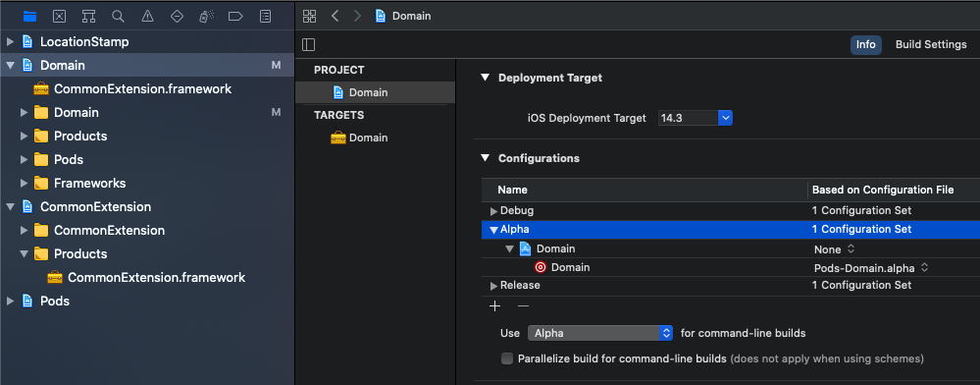This screenshot has height=385, width=980.
Task: Open the Source Control navigator icon
Action: click(x=59, y=17)
